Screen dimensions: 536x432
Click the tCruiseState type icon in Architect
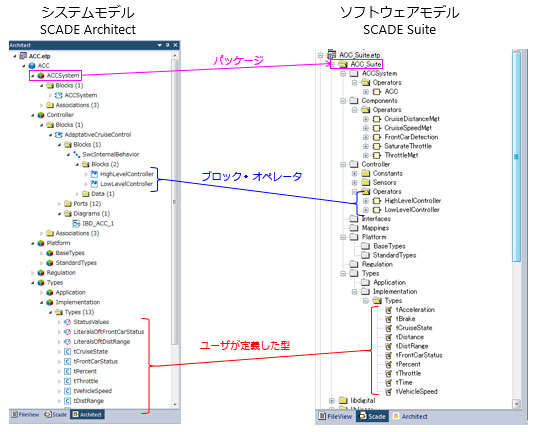pyautogui.click(x=68, y=352)
